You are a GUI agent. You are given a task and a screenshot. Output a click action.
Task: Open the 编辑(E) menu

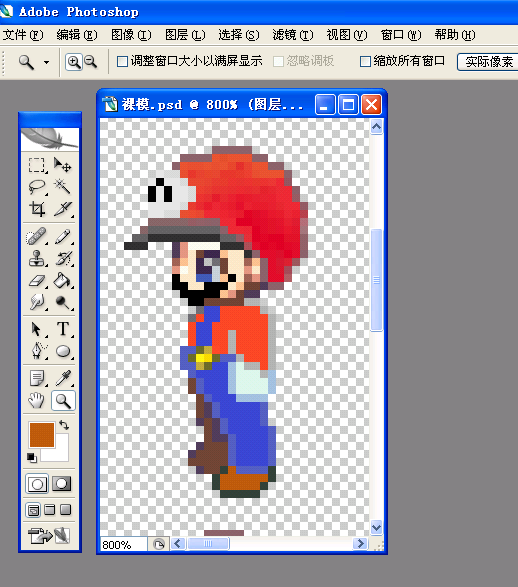tap(77, 35)
